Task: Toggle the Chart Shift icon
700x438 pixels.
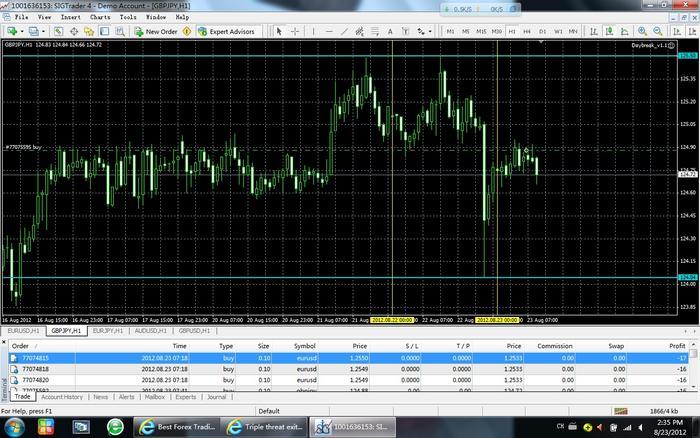Action: (692, 31)
